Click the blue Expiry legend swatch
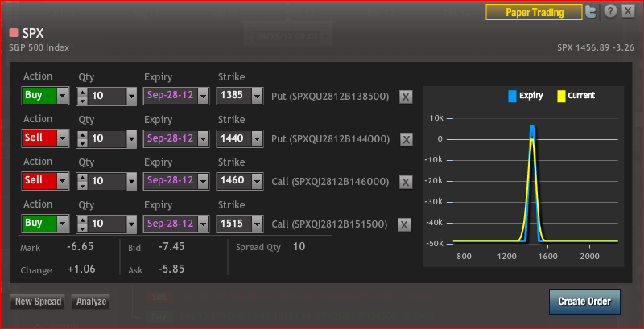The height and width of the screenshot is (329, 644). [x=512, y=96]
